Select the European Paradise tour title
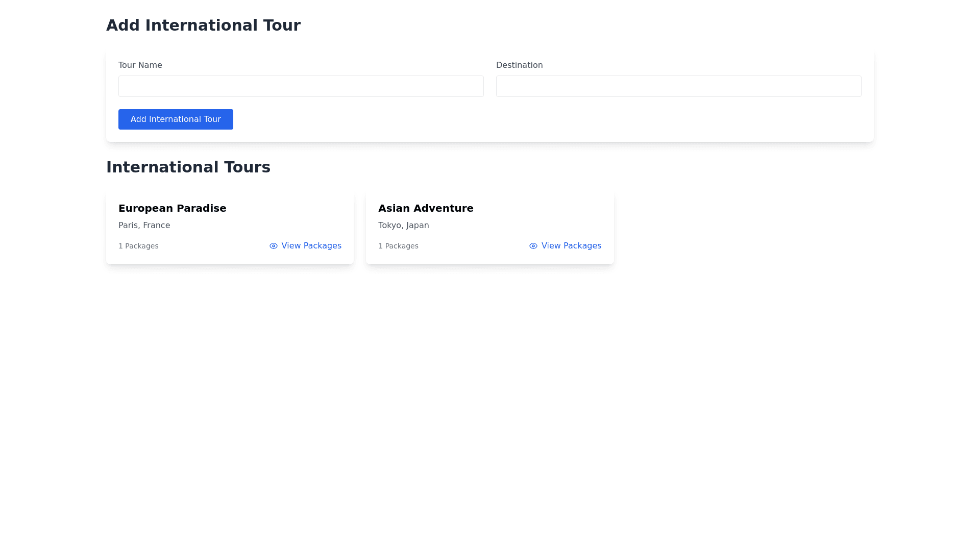980x551 pixels. tap(172, 208)
